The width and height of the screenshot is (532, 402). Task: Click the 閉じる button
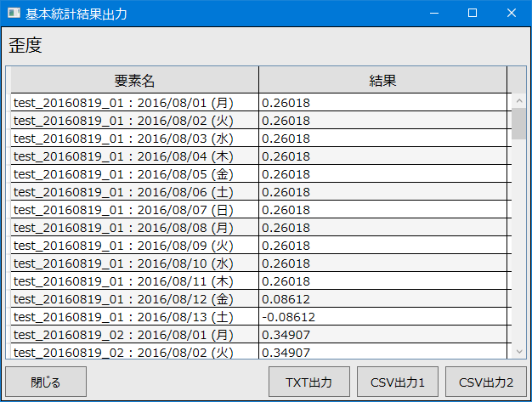(46, 382)
